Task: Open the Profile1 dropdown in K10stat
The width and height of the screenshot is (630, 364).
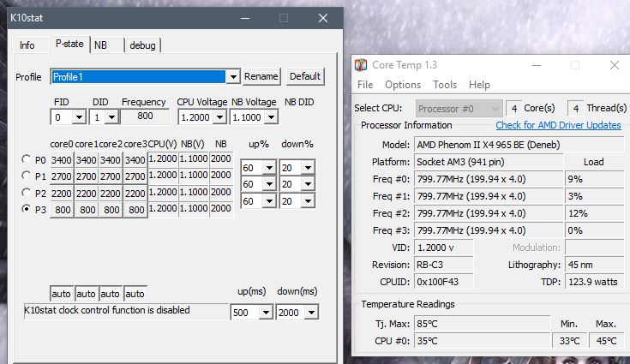Action: coord(233,76)
